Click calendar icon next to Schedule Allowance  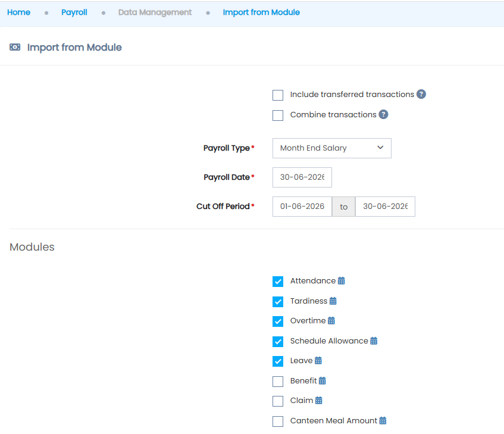point(374,341)
